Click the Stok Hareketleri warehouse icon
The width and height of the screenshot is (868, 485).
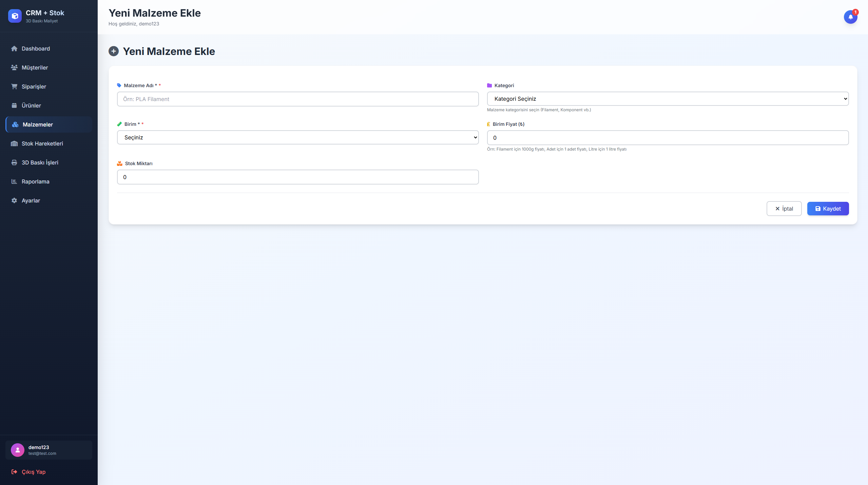pos(14,143)
